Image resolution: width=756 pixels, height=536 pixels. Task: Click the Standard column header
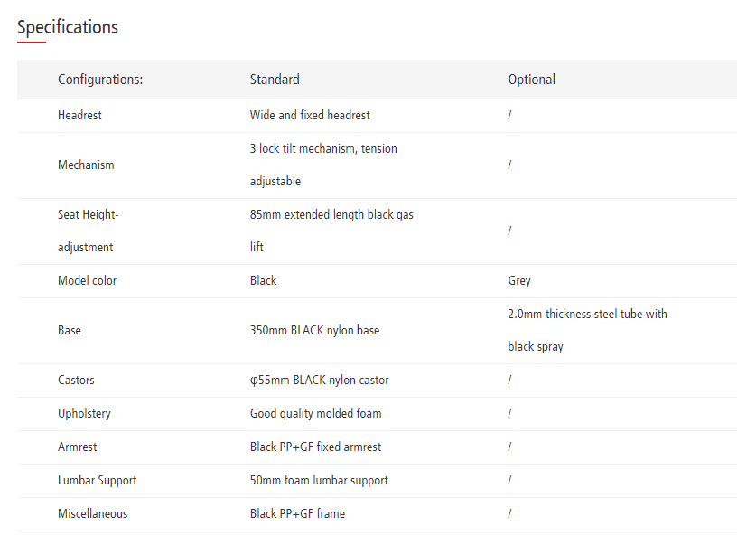275,80
